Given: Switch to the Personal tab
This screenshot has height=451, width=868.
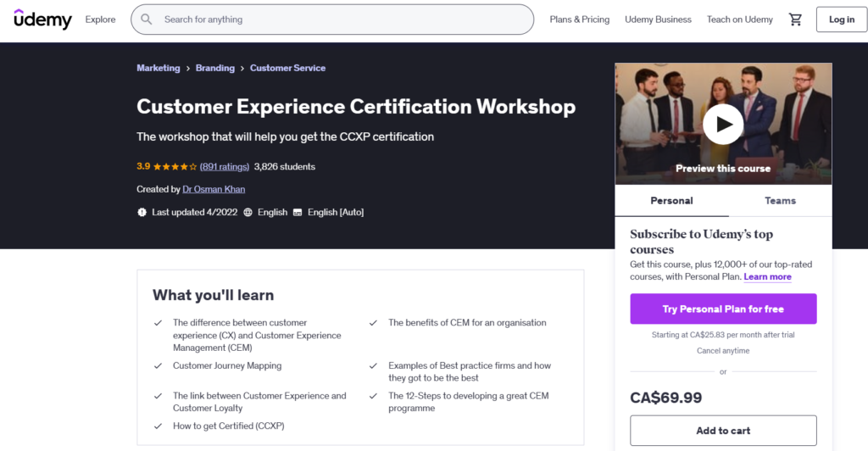Looking at the screenshot, I should click(x=671, y=201).
